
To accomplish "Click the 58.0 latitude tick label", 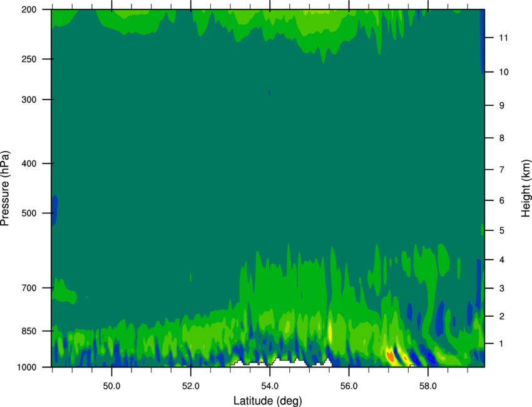I will [x=428, y=386].
